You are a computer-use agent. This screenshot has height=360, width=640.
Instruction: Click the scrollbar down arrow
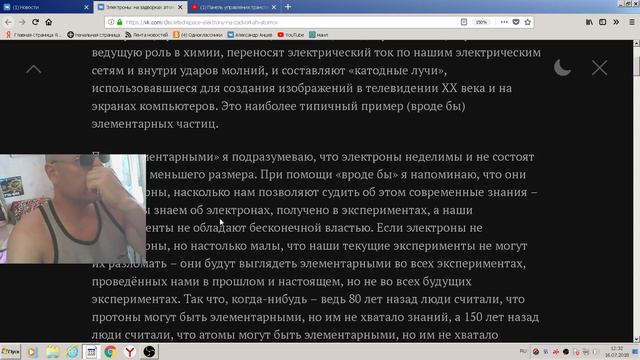[636, 339]
